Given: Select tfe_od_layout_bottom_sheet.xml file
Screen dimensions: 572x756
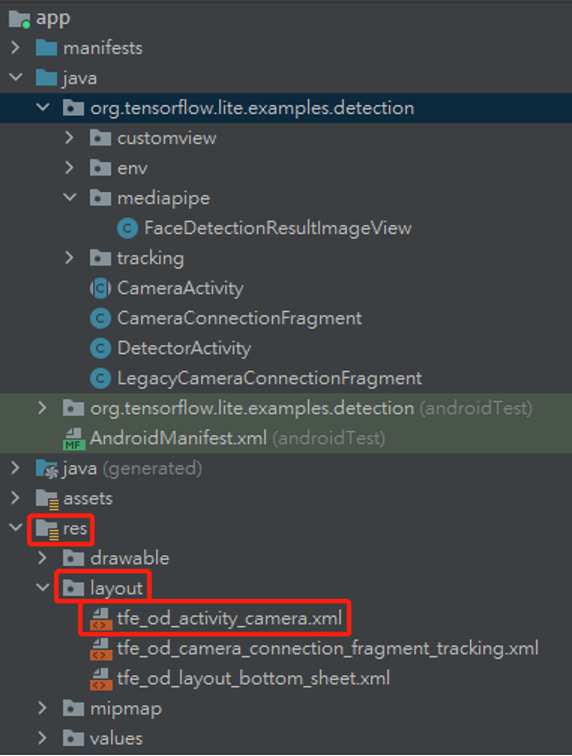Looking at the screenshot, I should pos(253,678).
